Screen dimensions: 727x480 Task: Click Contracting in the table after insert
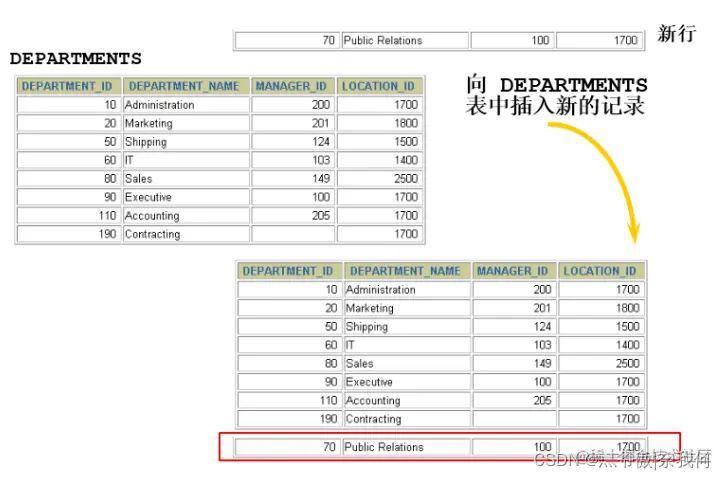pos(374,419)
